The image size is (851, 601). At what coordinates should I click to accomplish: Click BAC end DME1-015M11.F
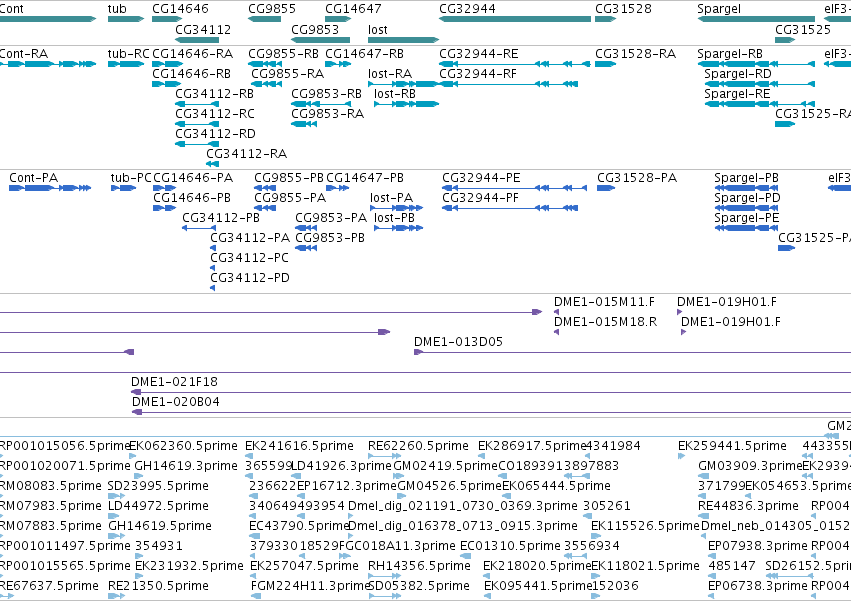tap(556, 312)
